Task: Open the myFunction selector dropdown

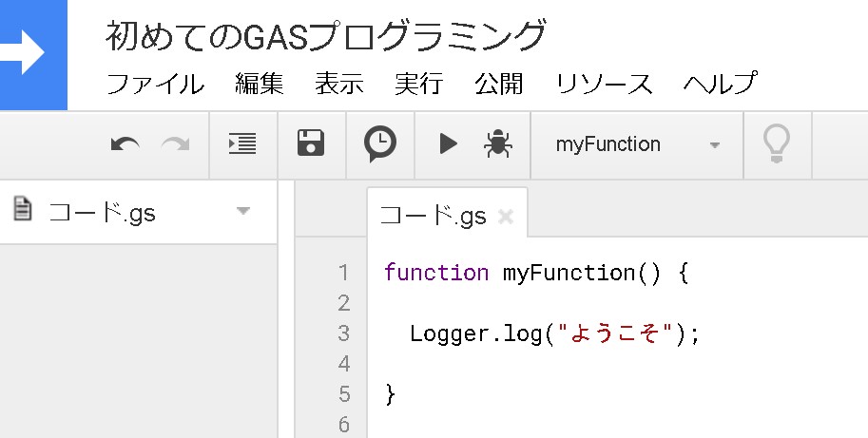Action: click(637, 144)
